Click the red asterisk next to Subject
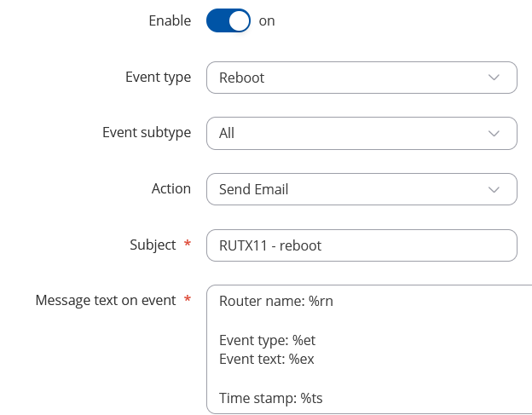 188,243
